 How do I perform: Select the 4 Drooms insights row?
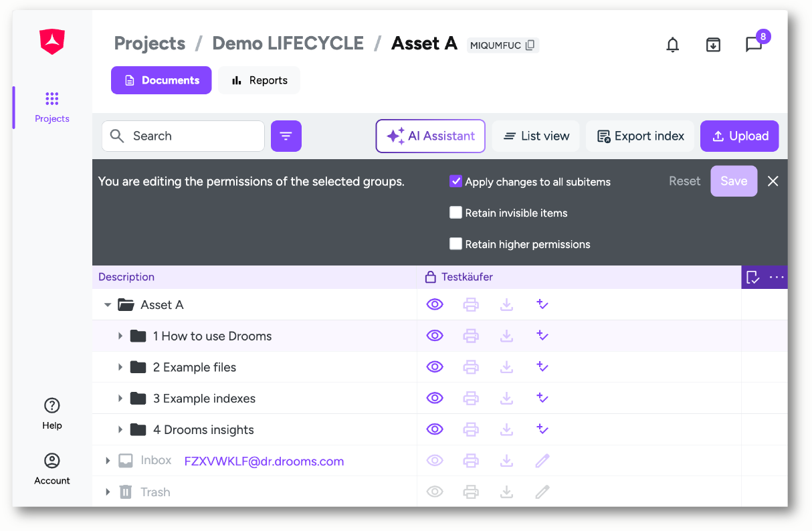(439, 429)
